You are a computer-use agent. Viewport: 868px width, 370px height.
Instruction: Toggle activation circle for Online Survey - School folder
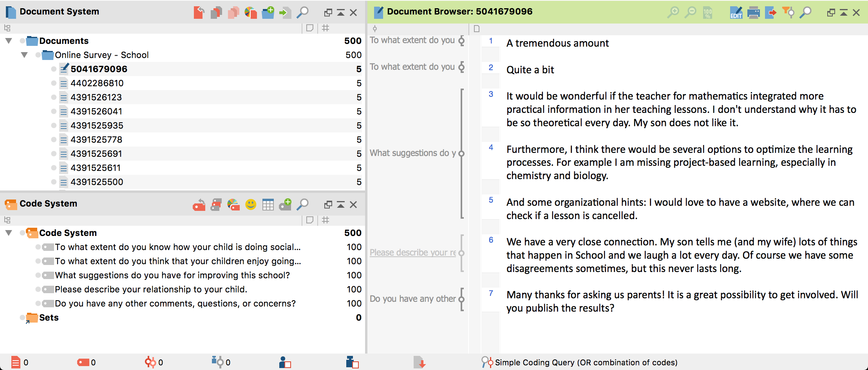click(38, 55)
